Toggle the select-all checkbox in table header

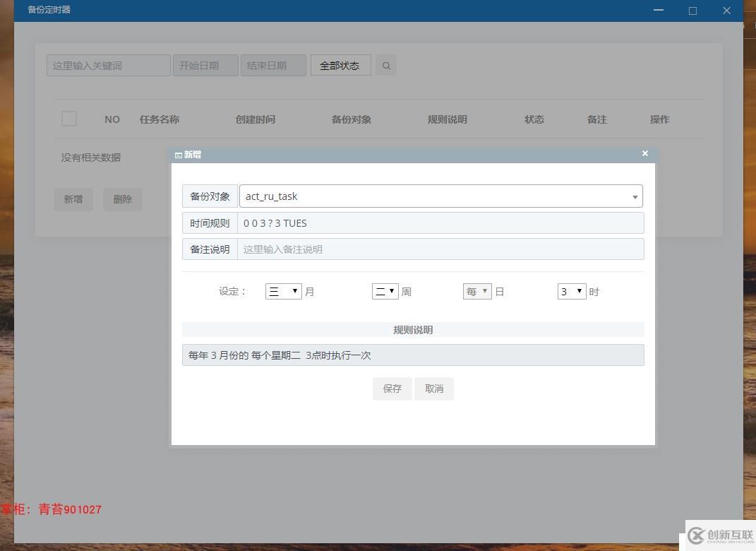69,119
